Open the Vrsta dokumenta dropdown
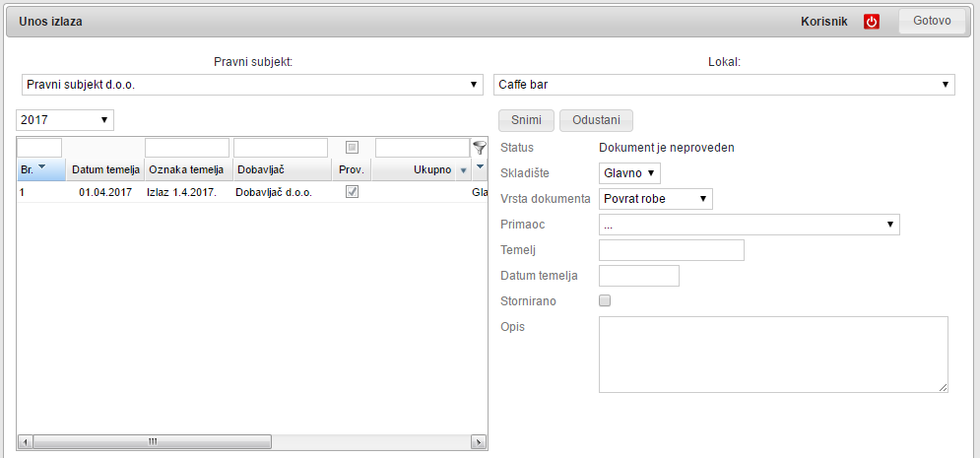Viewport: 980px width, 458px height. [x=655, y=198]
